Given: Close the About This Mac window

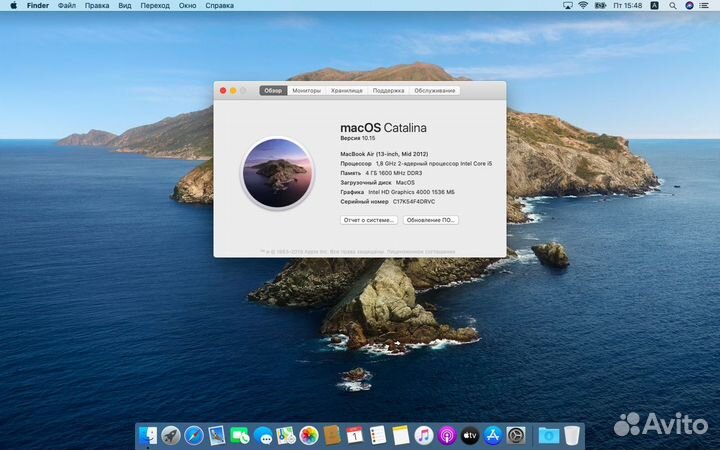Looking at the screenshot, I should [x=223, y=90].
